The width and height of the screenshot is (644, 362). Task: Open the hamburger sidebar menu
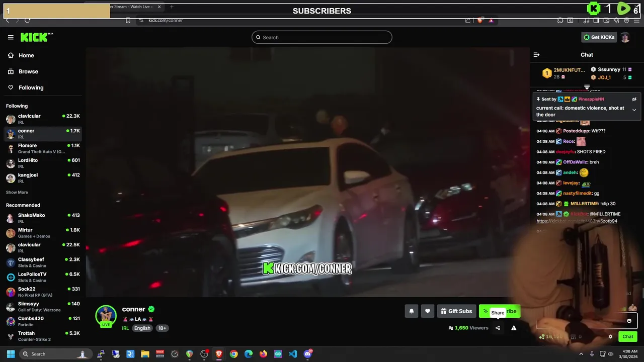(x=11, y=37)
